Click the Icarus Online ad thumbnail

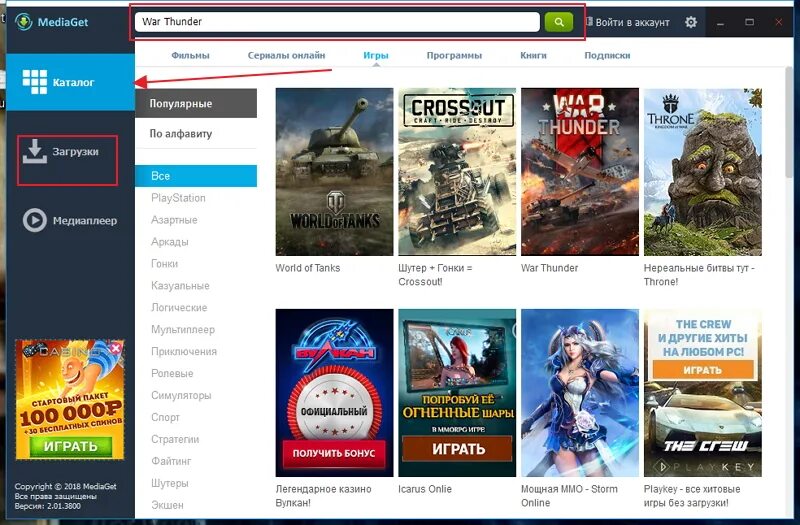point(457,393)
